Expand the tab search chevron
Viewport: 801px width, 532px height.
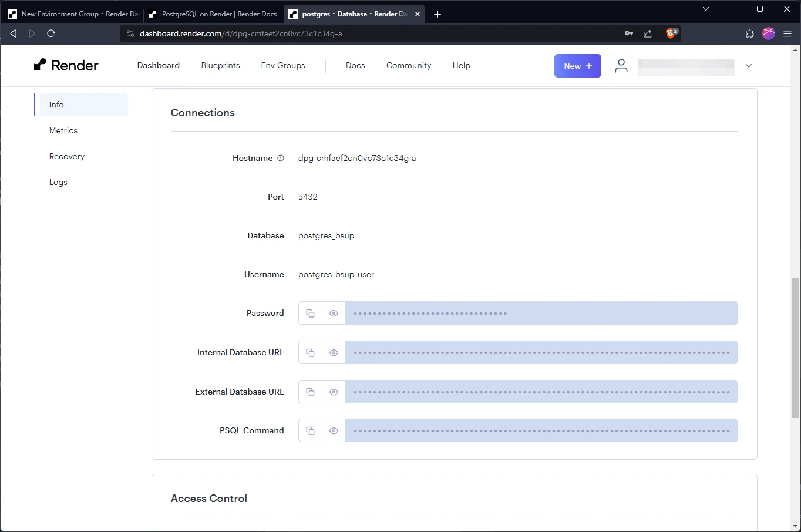[x=705, y=9]
